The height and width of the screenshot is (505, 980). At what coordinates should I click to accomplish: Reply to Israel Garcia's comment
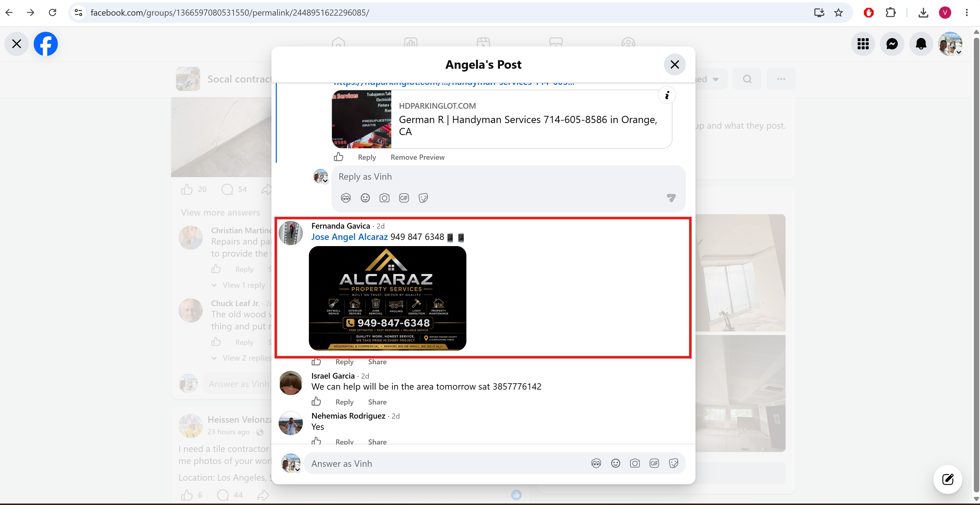(x=344, y=402)
